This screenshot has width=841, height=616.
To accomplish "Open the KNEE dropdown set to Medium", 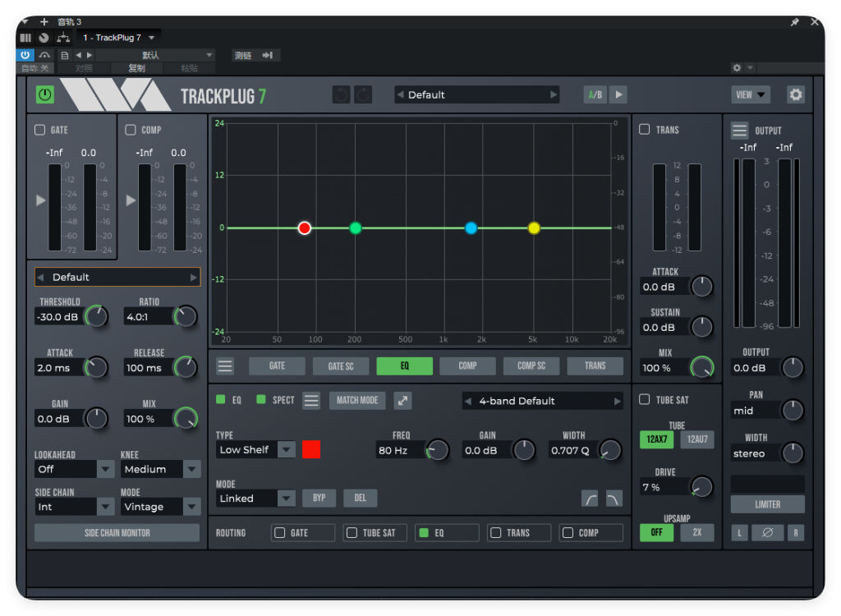I will [161, 469].
